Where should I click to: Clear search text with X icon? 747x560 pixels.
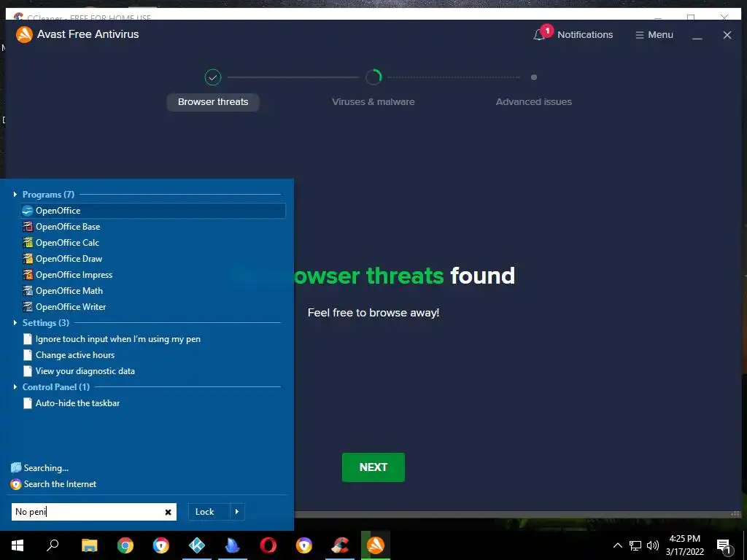tap(169, 513)
